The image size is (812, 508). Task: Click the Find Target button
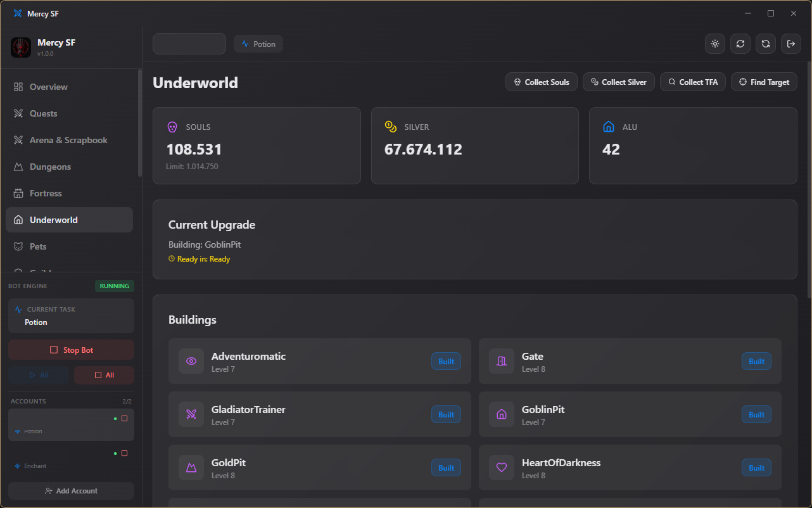[764, 82]
